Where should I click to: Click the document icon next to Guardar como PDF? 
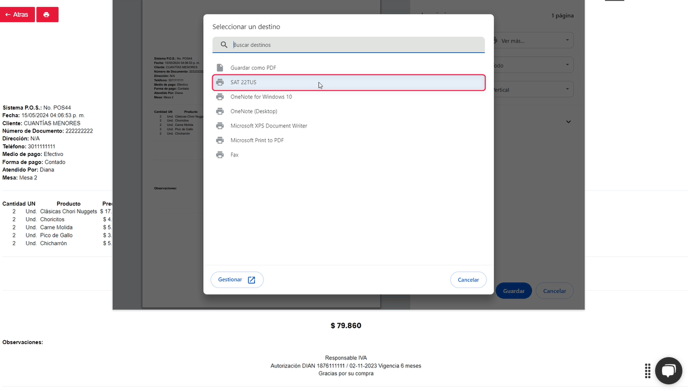click(x=220, y=68)
